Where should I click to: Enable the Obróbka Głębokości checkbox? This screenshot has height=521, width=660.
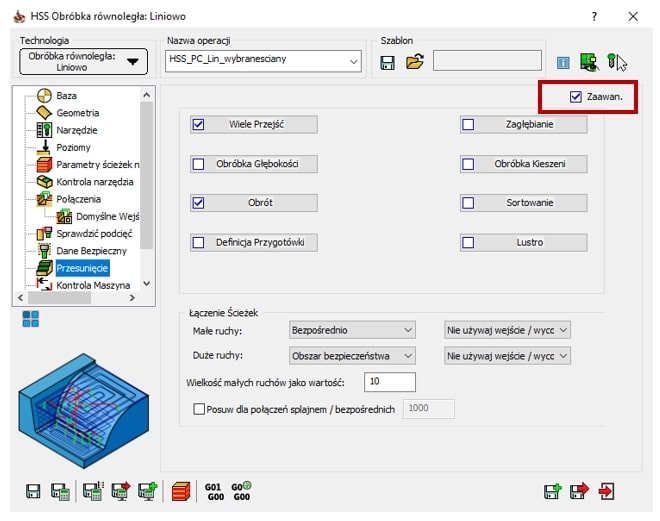point(198,164)
